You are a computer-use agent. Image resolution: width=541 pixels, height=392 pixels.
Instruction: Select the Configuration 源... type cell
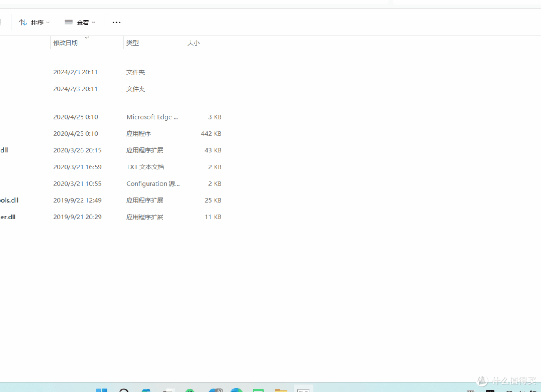tap(153, 183)
